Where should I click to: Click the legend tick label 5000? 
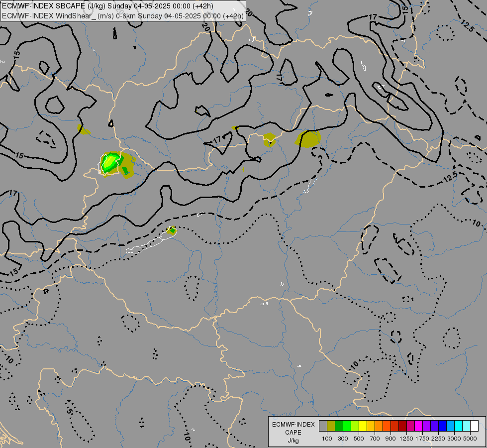[470, 439]
